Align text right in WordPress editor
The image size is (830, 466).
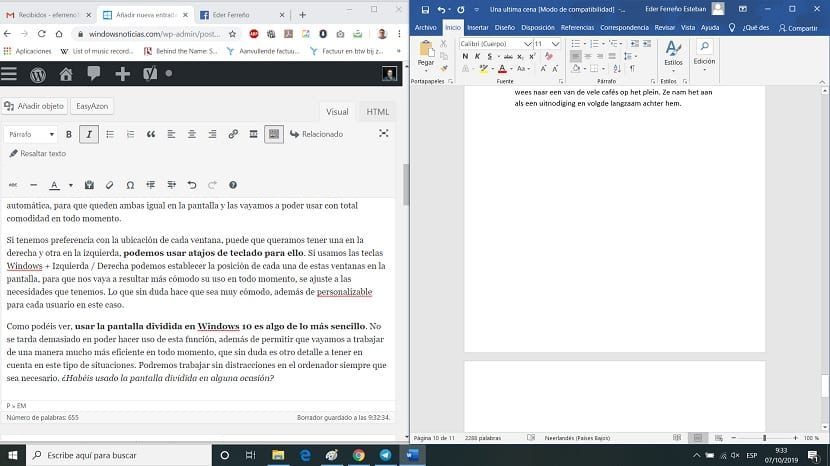[212, 135]
